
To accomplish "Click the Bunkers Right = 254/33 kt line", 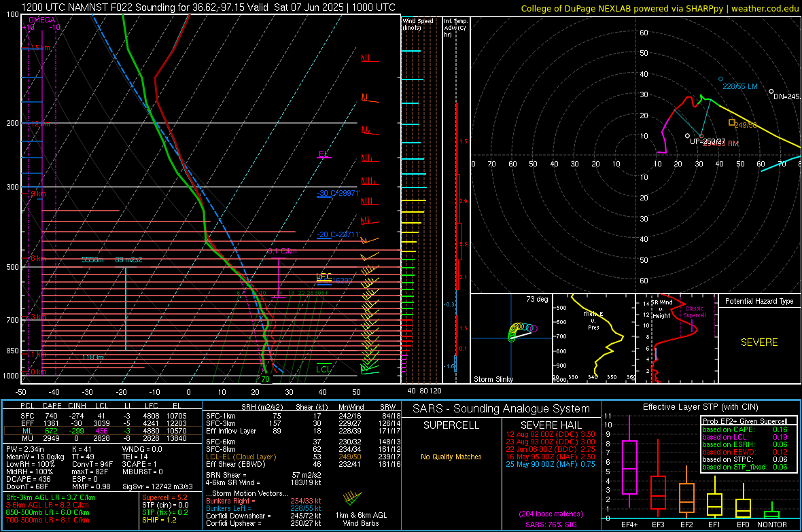I will pyautogui.click(x=264, y=501).
